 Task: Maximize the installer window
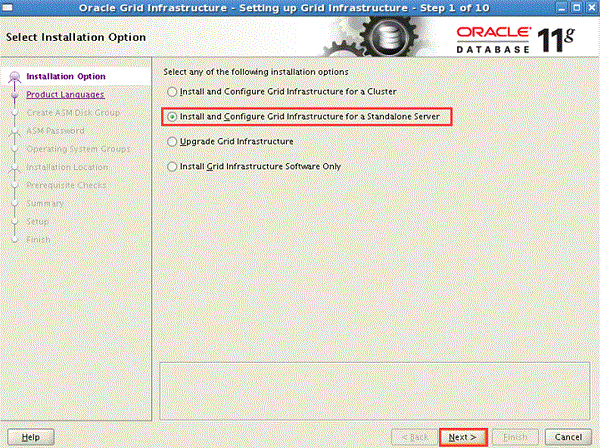click(x=576, y=8)
